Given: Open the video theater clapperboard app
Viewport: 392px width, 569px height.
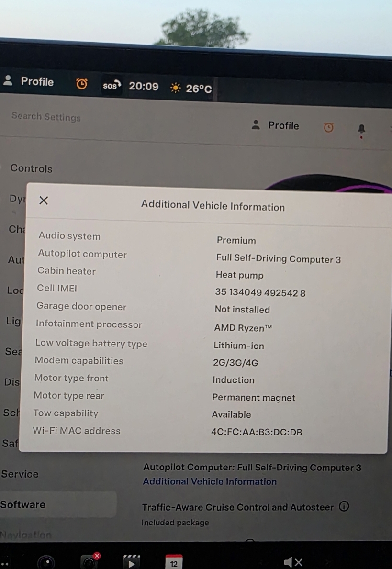Looking at the screenshot, I should tap(132, 561).
